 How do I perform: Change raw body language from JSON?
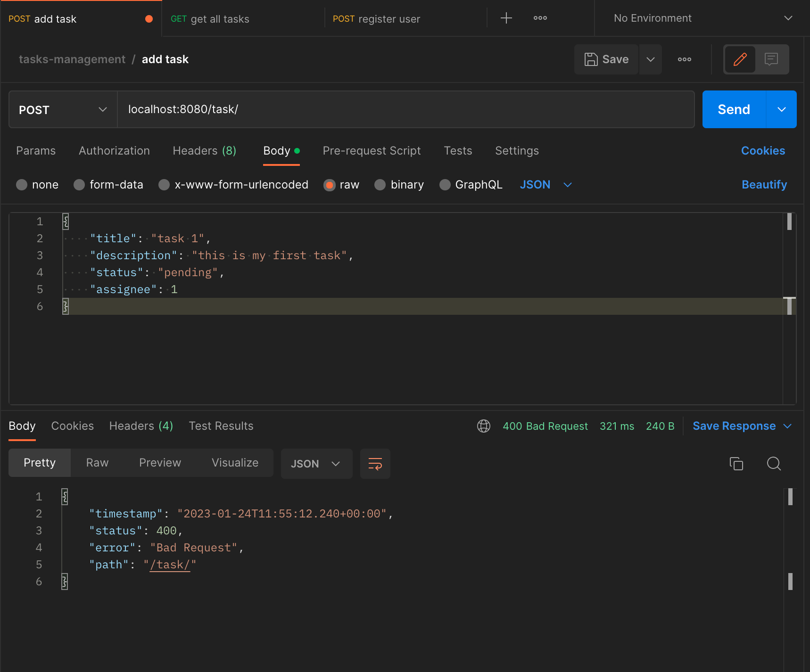coord(546,185)
